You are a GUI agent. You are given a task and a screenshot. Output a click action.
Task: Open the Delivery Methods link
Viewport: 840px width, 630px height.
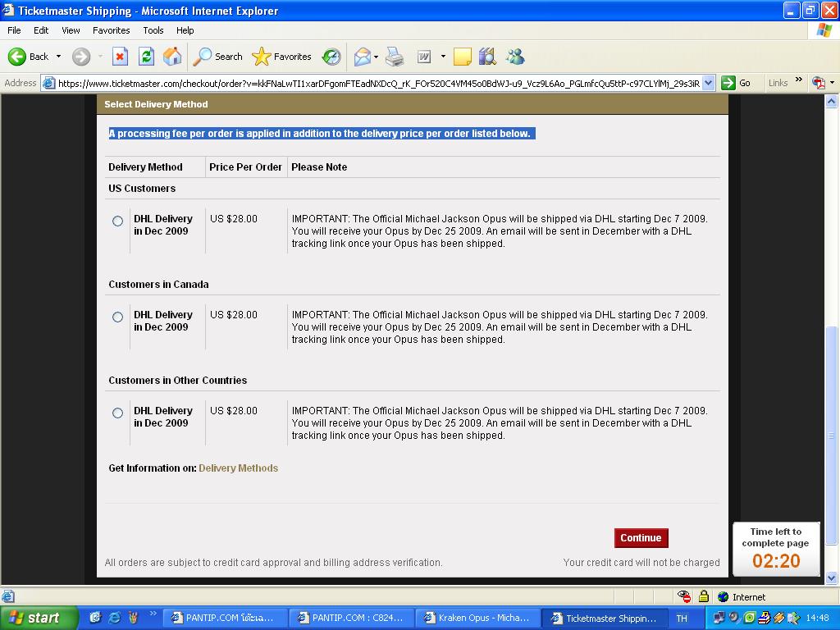pyautogui.click(x=239, y=468)
